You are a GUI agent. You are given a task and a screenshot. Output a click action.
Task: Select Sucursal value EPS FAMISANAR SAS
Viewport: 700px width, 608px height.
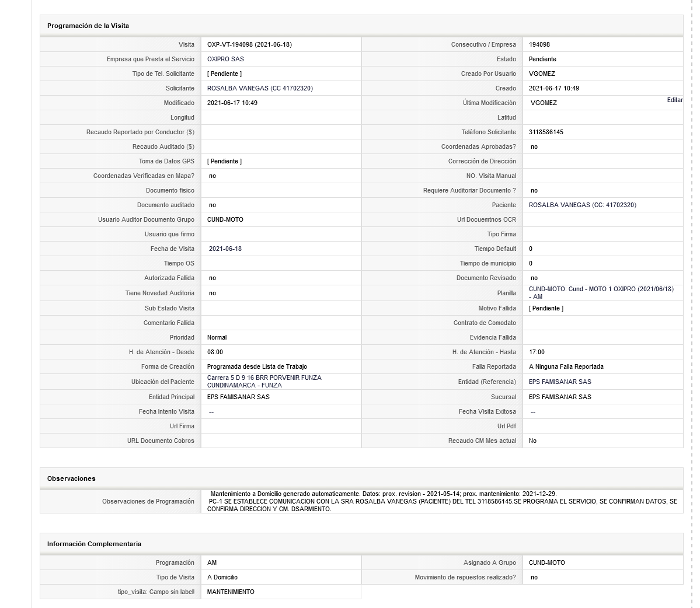coord(560,397)
